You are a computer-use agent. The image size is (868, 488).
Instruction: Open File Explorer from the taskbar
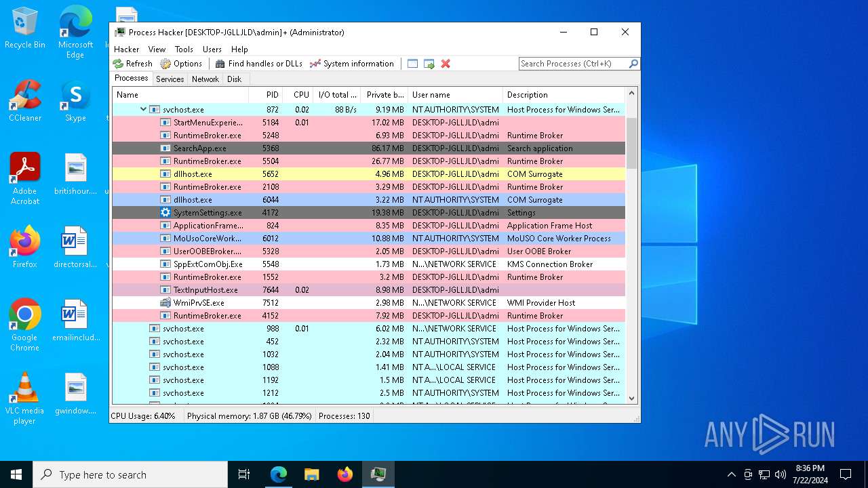click(312, 474)
